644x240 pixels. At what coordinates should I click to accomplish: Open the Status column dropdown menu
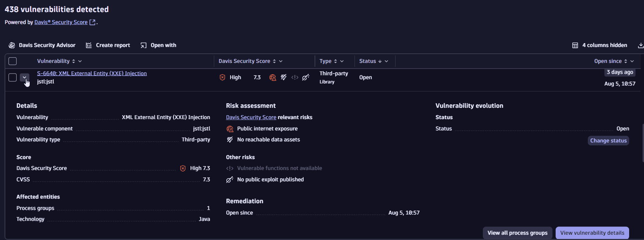[386, 61]
